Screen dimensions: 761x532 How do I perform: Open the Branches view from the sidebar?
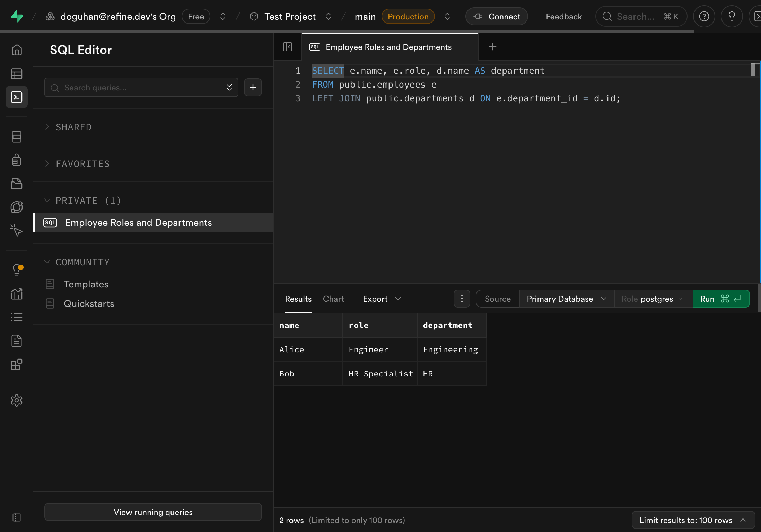pos(17,137)
